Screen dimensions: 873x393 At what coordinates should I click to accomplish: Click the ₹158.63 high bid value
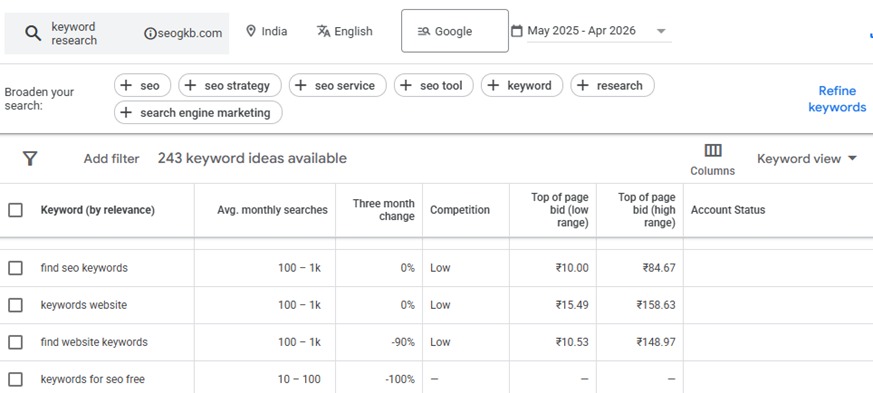tap(656, 305)
